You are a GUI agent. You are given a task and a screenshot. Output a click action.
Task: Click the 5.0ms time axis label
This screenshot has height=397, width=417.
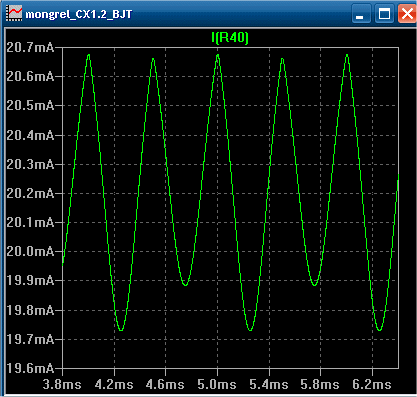click(x=217, y=384)
